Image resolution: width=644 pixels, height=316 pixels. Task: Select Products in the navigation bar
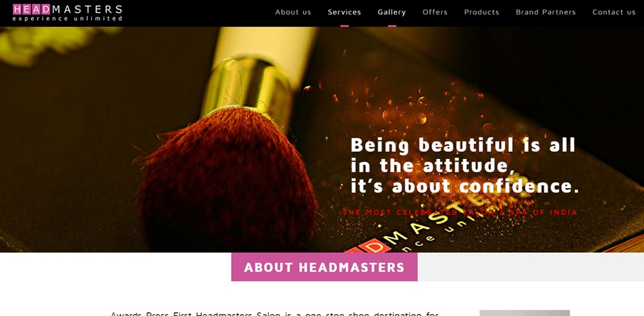point(482,12)
